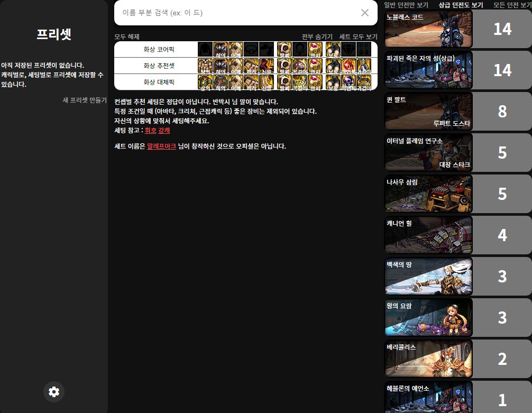The height and width of the screenshot is (413, 532).
Task: Select the 팔찌 bracelet in 화상 코어픽 row
Action: pos(285,50)
